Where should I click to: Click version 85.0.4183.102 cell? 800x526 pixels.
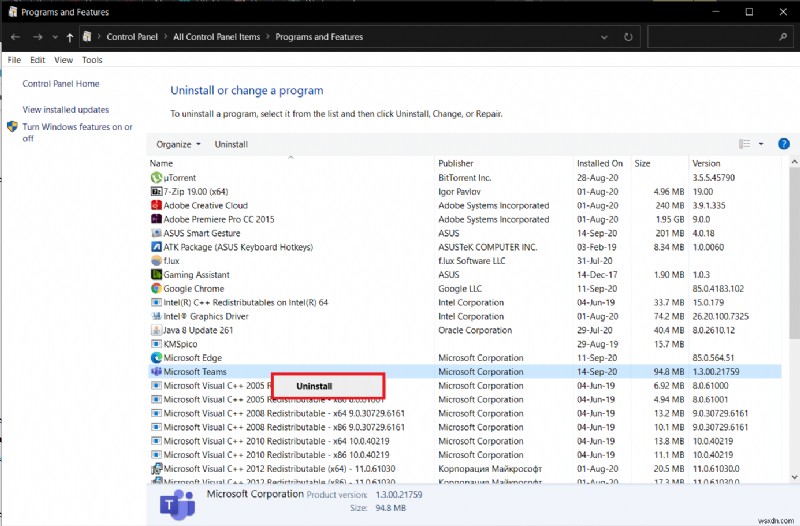[x=718, y=288]
